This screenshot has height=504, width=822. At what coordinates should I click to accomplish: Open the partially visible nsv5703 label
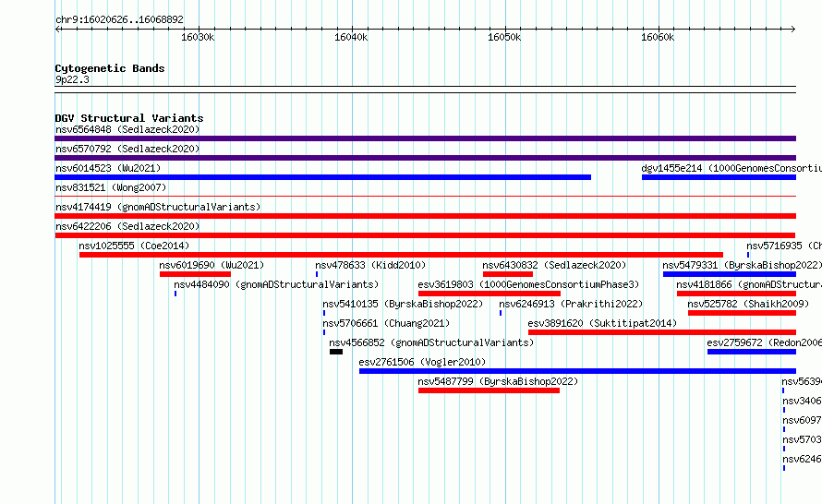click(x=802, y=439)
